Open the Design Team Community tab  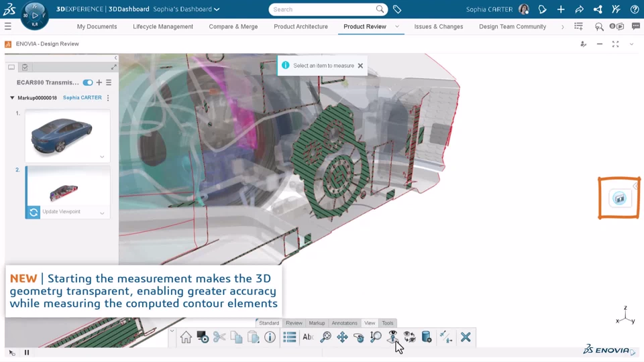point(513,26)
